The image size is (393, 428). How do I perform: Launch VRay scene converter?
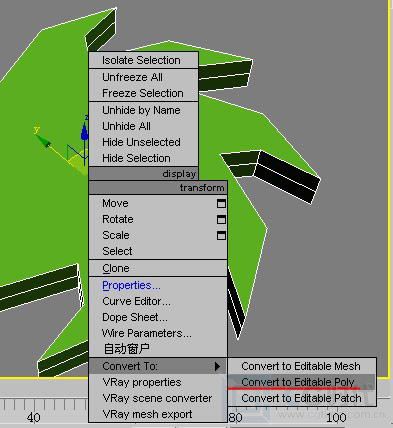(158, 398)
